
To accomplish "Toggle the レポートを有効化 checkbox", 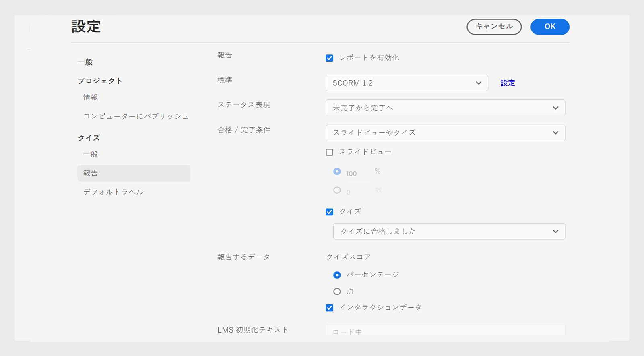I will tap(330, 58).
